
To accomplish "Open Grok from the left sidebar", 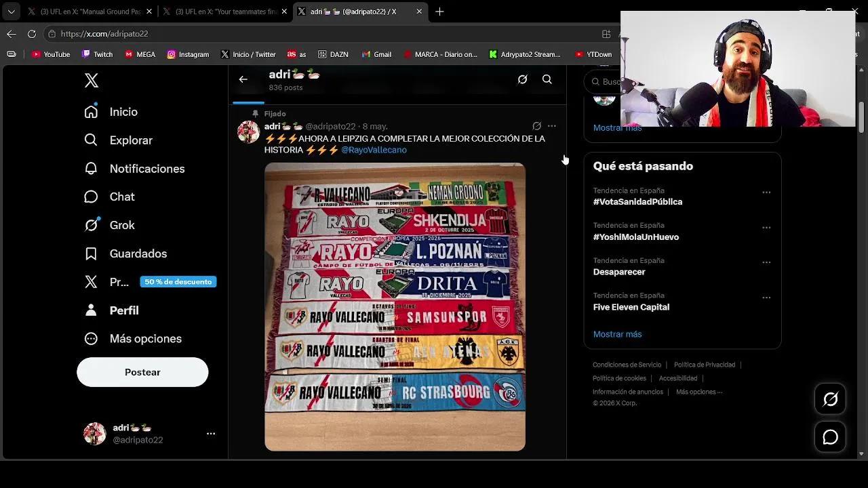I will point(109,225).
